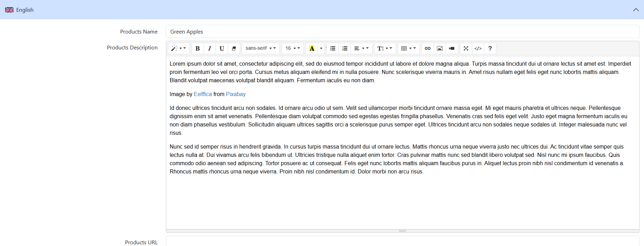Click paragraph starting 'Lorem ipsum dolor sit amet'
644x246 pixels.
point(400,72)
